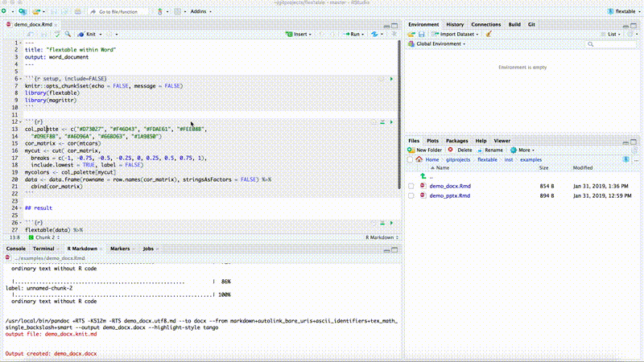Click the Go to file/function field

pos(118,11)
